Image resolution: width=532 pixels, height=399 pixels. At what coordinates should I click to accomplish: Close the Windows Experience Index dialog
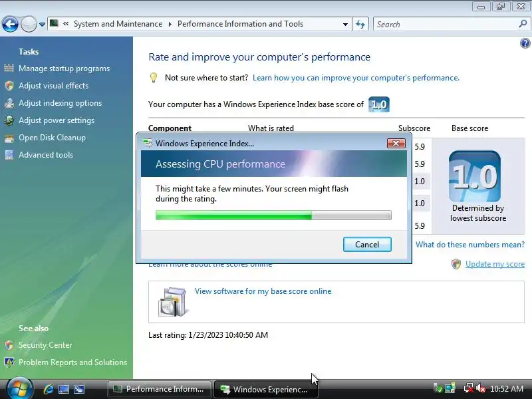(x=396, y=144)
